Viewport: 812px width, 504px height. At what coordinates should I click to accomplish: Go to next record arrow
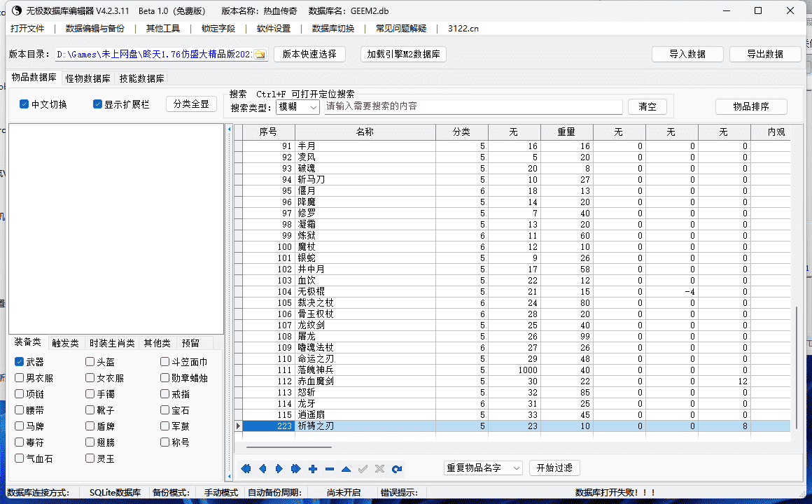(x=279, y=469)
